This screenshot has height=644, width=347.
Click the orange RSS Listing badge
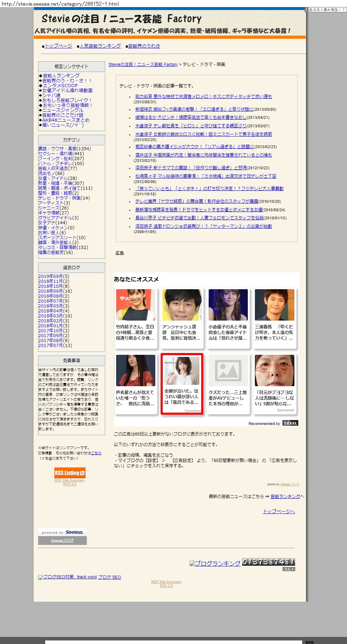point(70,473)
